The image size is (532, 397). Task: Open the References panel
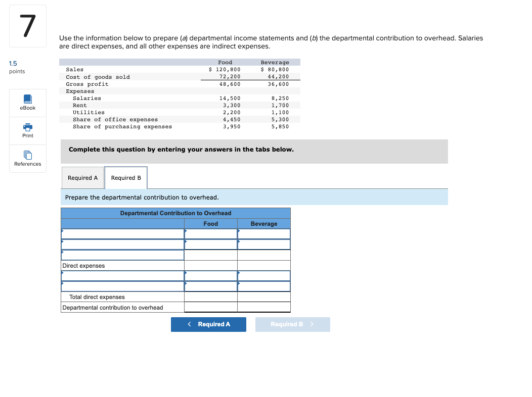[27, 159]
